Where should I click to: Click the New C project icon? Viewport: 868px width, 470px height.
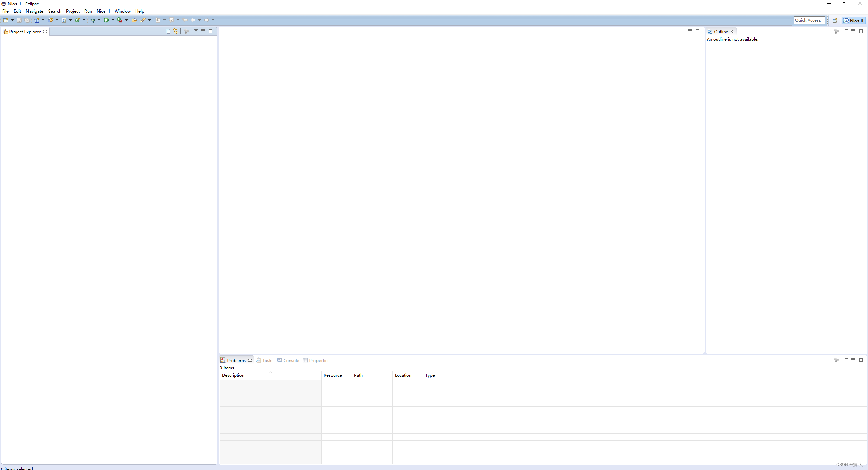click(x=37, y=20)
